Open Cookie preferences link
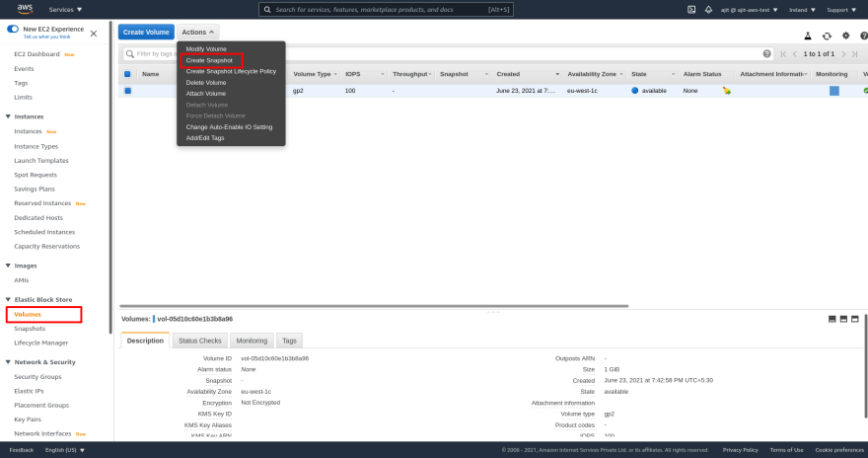 click(x=839, y=450)
